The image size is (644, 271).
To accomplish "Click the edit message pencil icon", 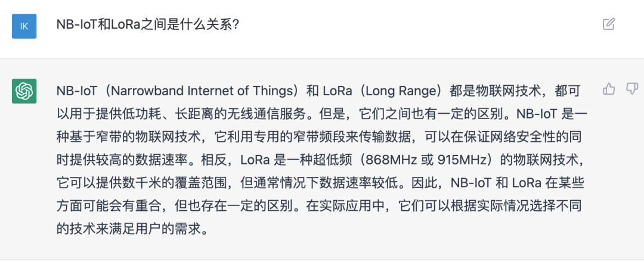I will 608,24.
